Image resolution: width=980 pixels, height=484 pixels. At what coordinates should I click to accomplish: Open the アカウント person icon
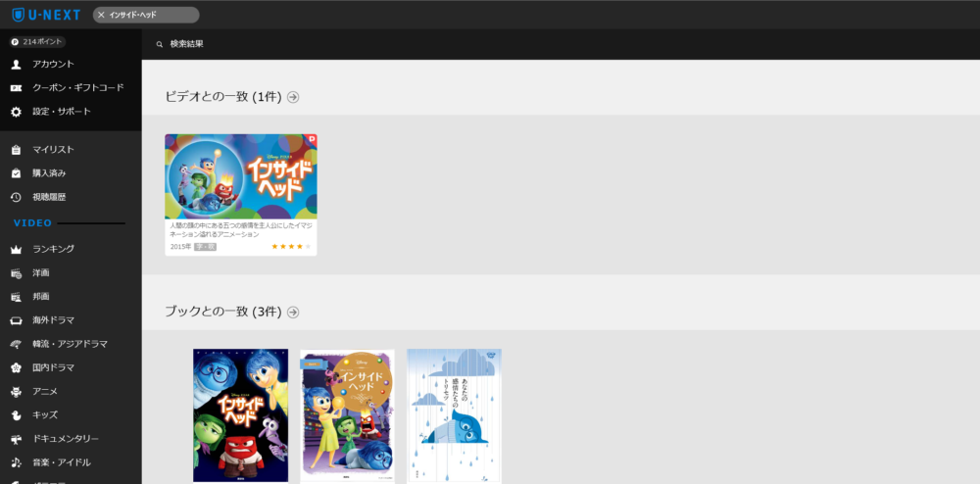tap(17, 65)
